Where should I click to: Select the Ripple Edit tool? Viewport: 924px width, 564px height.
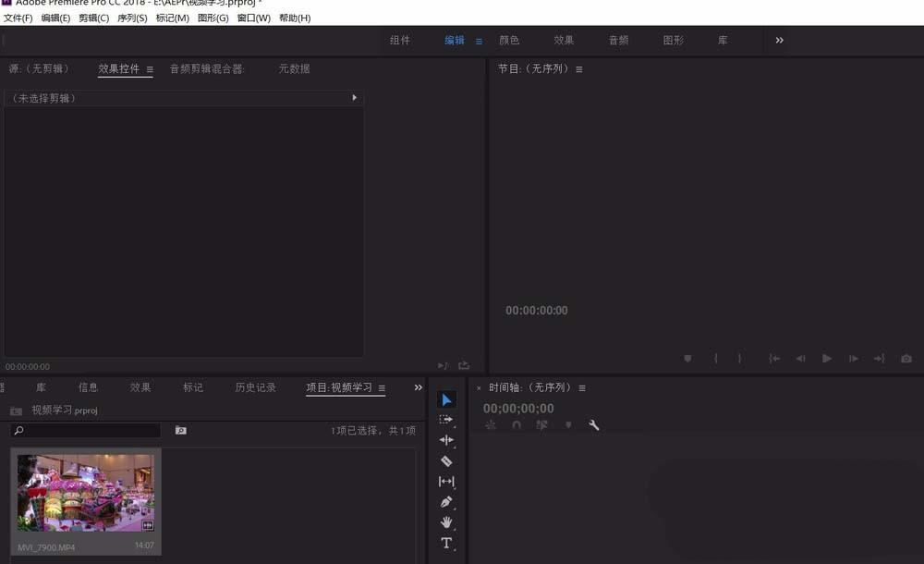pos(446,441)
